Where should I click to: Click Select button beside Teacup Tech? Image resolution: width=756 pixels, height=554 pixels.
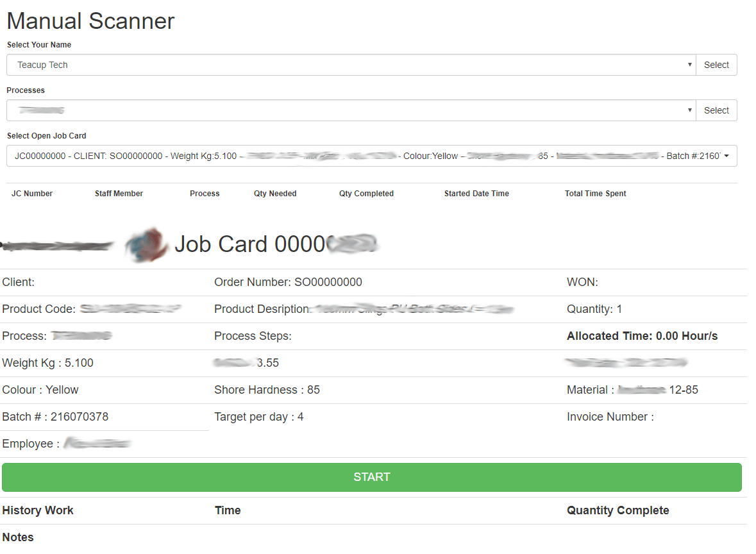[x=716, y=65]
